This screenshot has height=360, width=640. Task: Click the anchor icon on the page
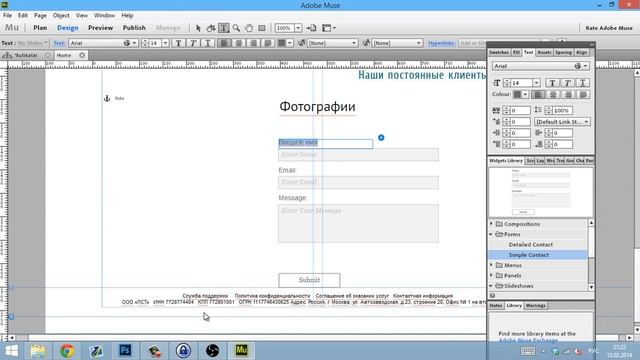pos(107,98)
